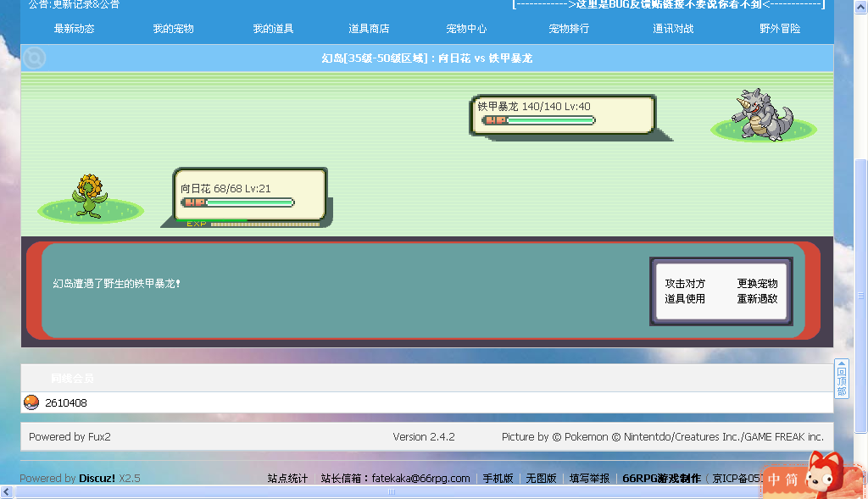Image resolution: width=868 pixels, height=499 pixels.
Task: Click the 向日花 pet sprite
Action: [89, 196]
